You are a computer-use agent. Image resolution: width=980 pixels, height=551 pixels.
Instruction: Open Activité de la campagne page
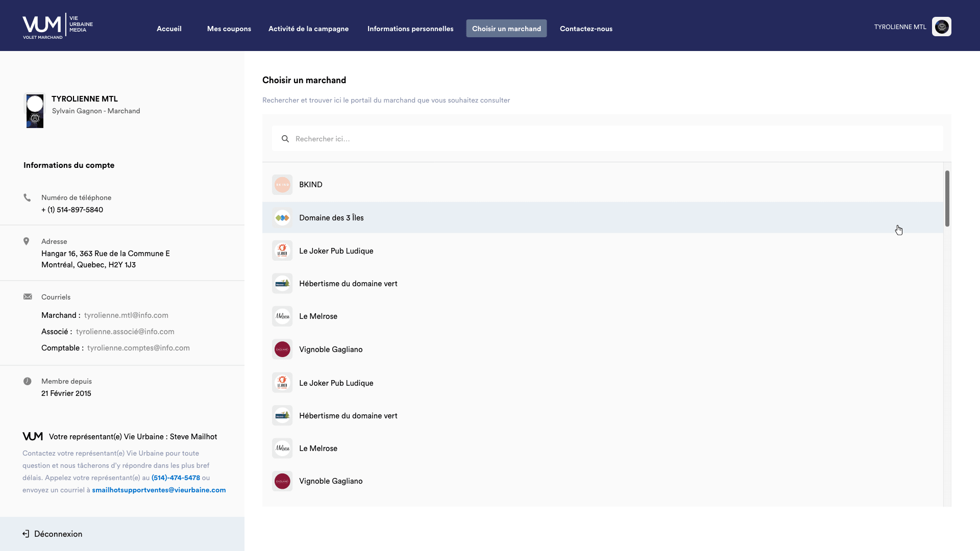click(309, 29)
